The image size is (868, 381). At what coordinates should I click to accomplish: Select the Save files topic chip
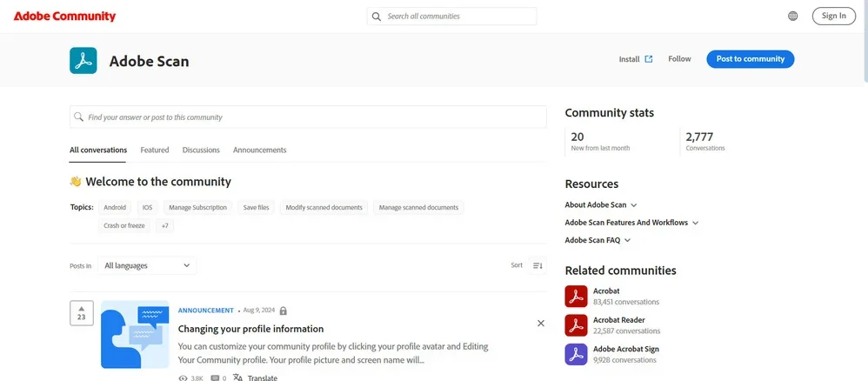click(257, 208)
